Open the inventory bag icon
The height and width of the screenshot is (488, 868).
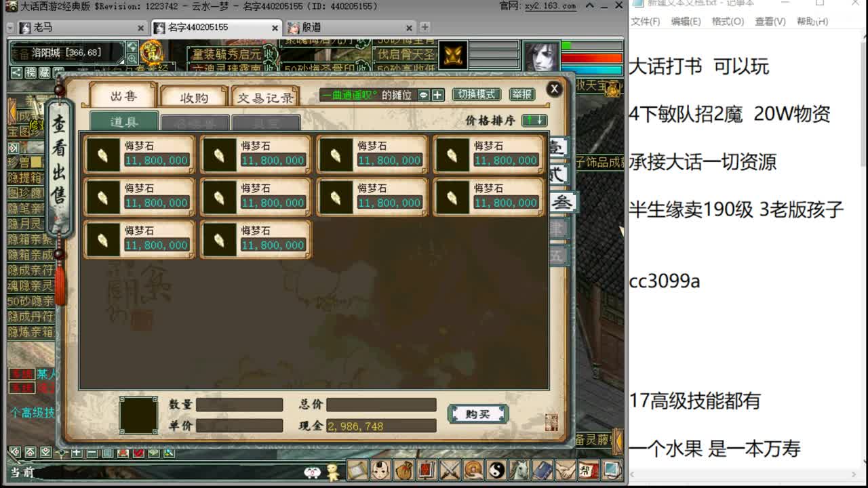point(404,470)
